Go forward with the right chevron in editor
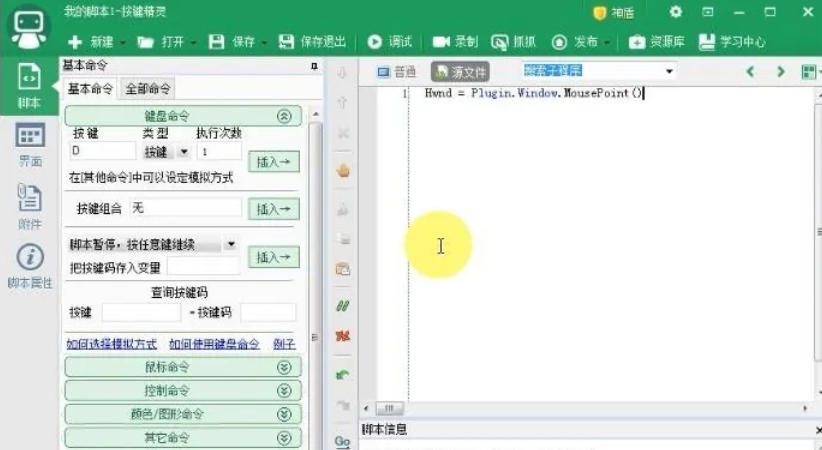Viewport: 822px width, 450px height. tap(781, 71)
